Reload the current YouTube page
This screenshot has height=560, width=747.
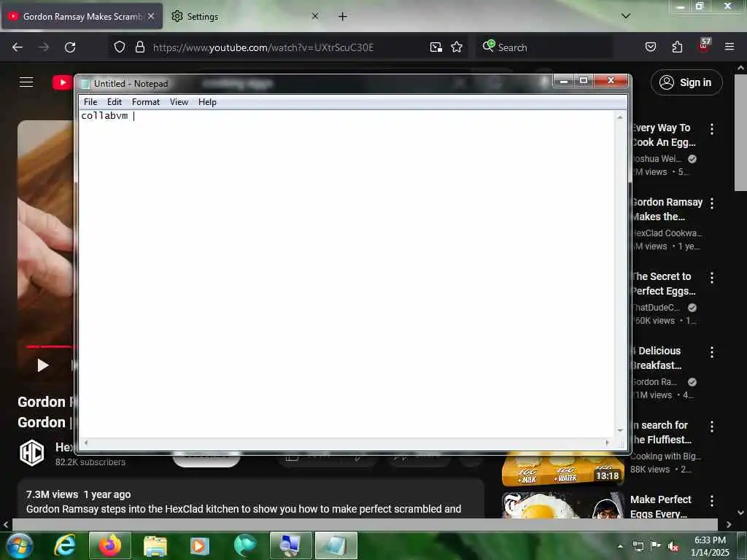(70, 47)
